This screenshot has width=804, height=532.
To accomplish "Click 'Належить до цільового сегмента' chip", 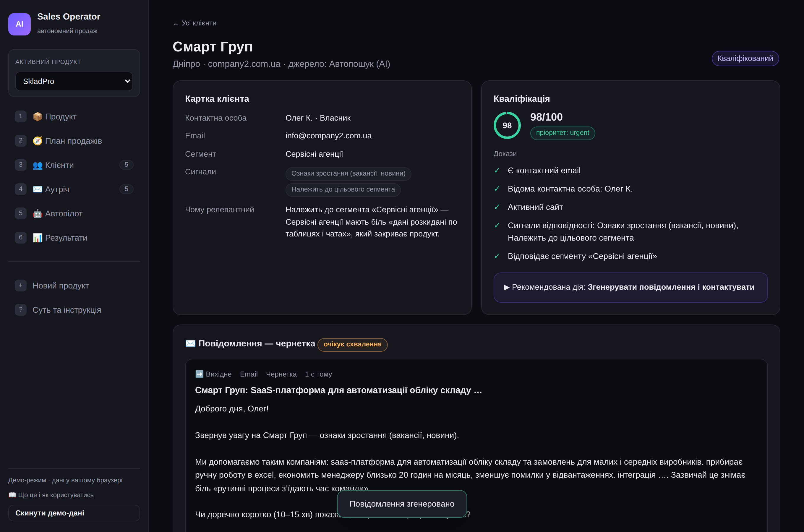I will coord(343,190).
